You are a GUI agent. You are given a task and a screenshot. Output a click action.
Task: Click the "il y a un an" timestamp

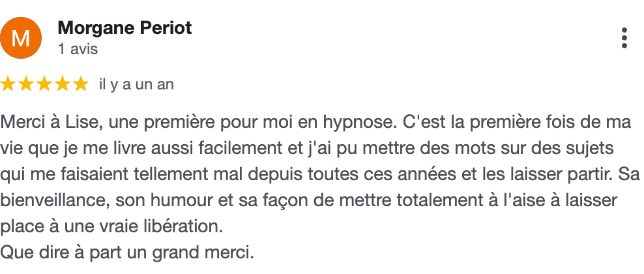(136, 85)
